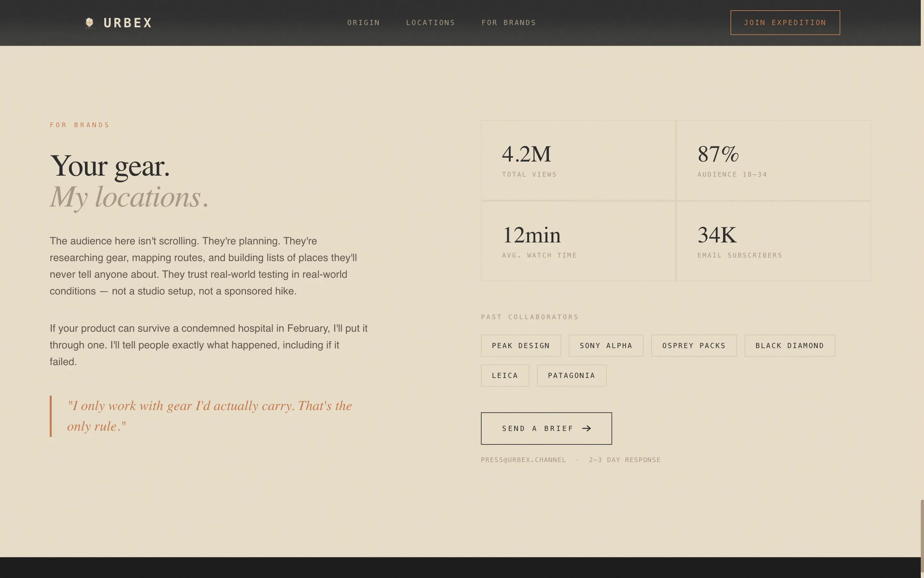Click the 'EMAIL SUBSCRIBERS' caption
The image size is (924, 578).
coord(740,255)
